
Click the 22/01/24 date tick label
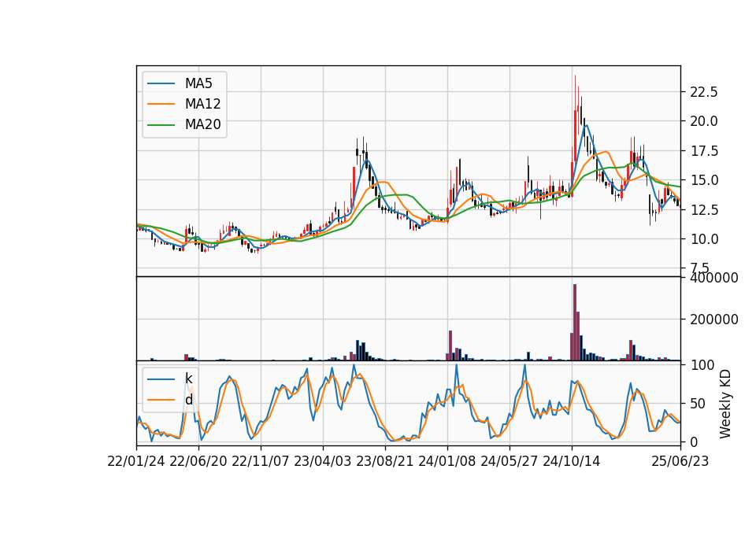(x=136, y=461)
